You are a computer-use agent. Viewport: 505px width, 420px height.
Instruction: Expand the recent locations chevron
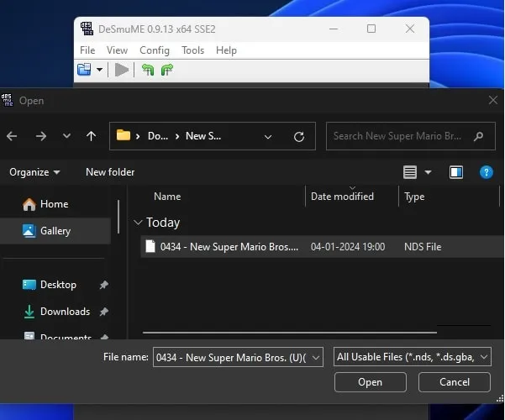click(66, 136)
